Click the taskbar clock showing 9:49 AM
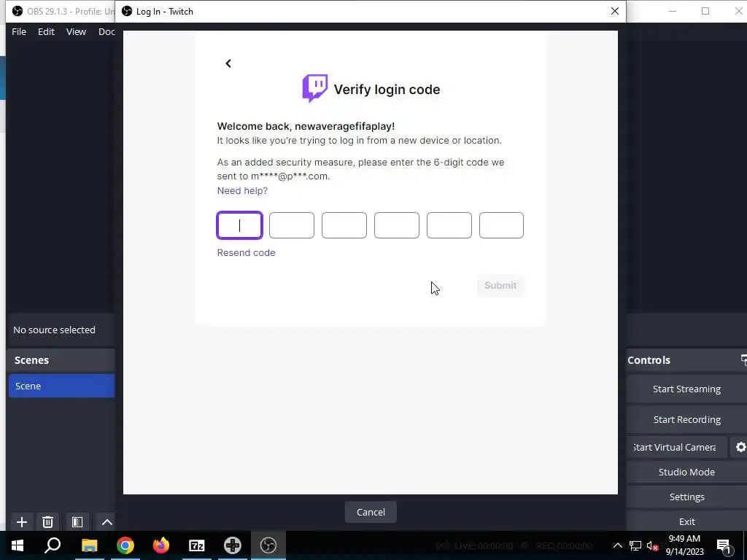The image size is (747, 560). [684, 545]
